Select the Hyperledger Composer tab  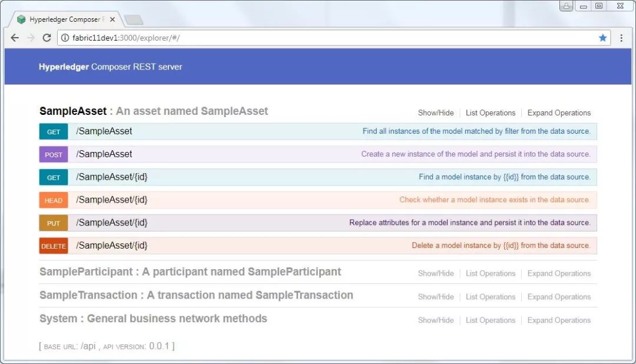[x=67, y=19]
